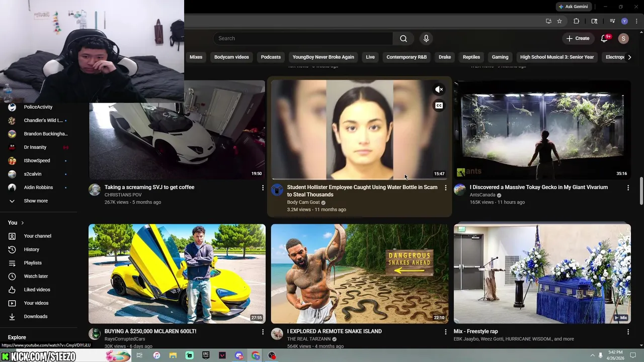This screenshot has height=362, width=644.
Task: Click the page vertical scrollbar thumb
Action: pos(641,191)
